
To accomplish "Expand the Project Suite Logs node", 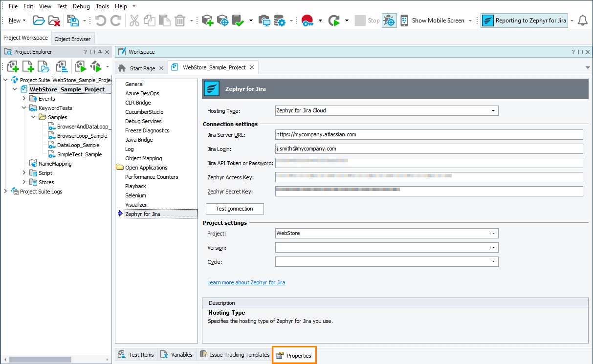I will tap(5, 192).
